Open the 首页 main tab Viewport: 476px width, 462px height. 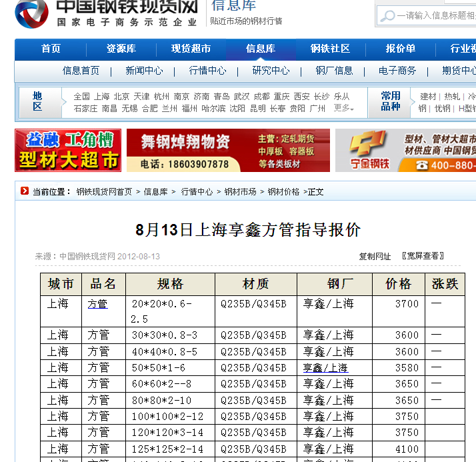click(x=51, y=49)
